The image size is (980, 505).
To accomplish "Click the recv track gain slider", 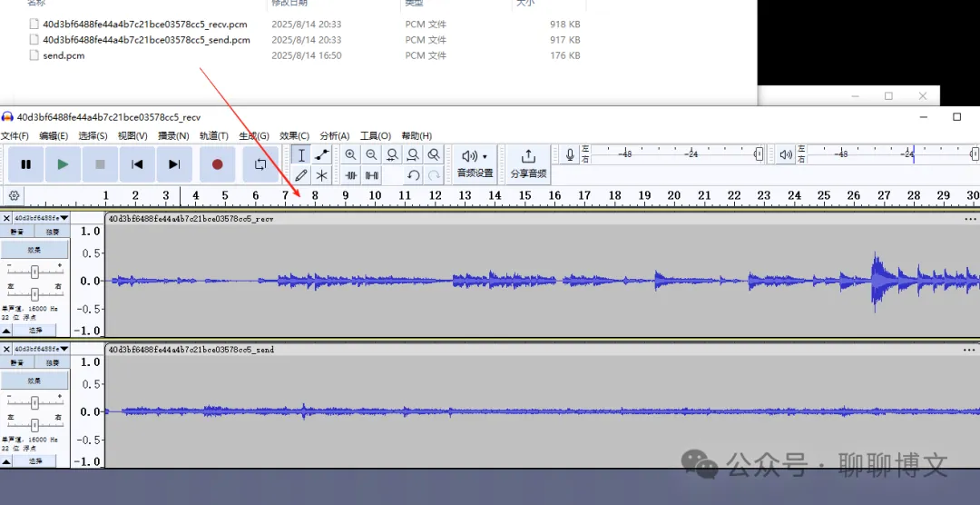I will click(x=34, y=271).
